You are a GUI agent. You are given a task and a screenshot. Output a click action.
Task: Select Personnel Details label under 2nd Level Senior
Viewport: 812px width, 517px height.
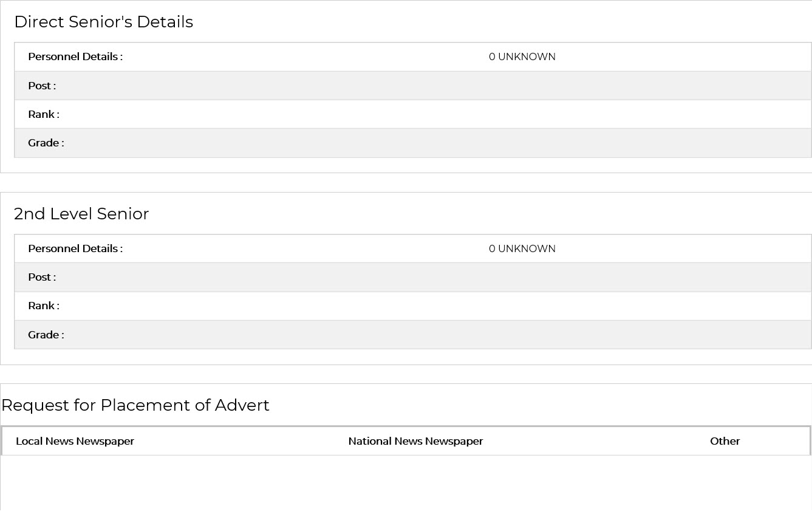pyautogui.click(x=75, y=248)
